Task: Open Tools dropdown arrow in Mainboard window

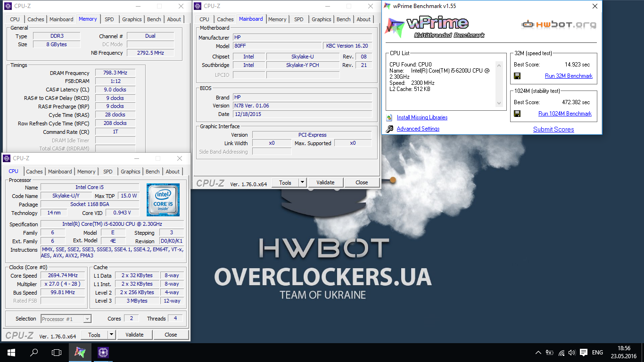Action: (302, 182)
